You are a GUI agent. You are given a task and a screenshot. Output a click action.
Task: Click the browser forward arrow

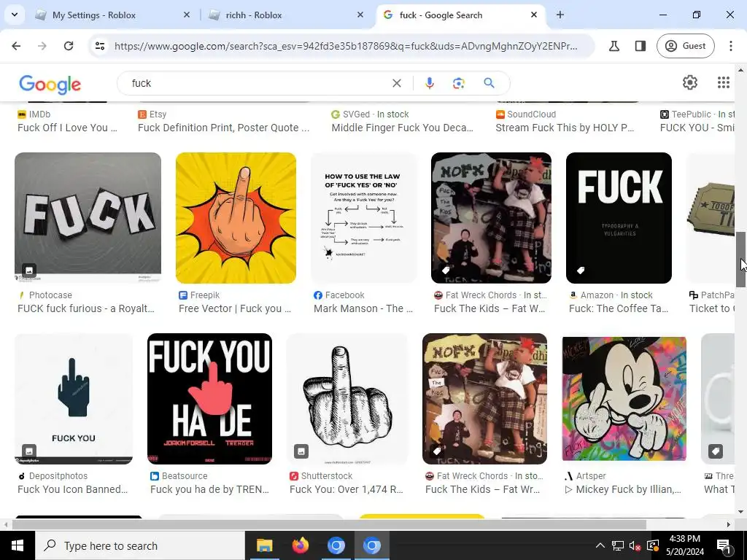point(42,46)
